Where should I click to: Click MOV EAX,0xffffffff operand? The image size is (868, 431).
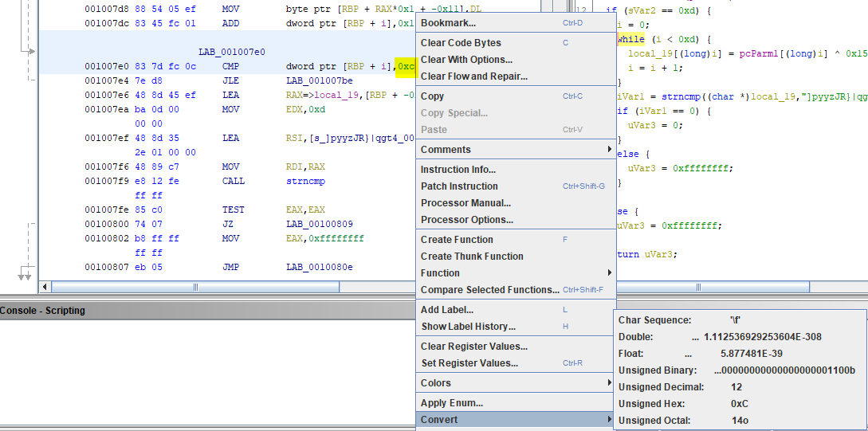(325, 238)
